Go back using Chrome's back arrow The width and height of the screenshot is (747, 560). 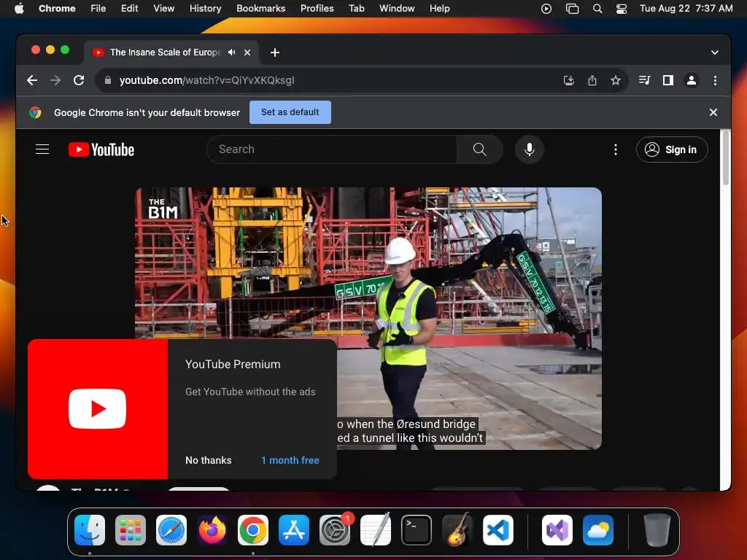click(x=32, y=80)
